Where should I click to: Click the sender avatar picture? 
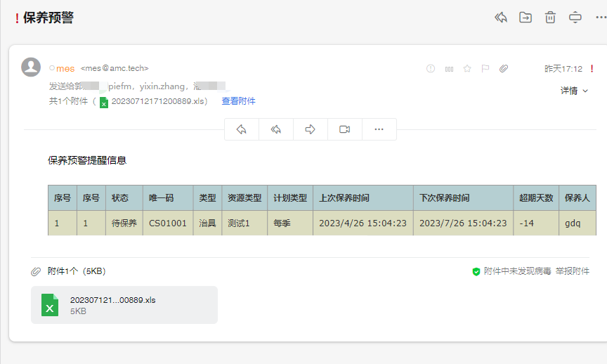tap(31, 67)
